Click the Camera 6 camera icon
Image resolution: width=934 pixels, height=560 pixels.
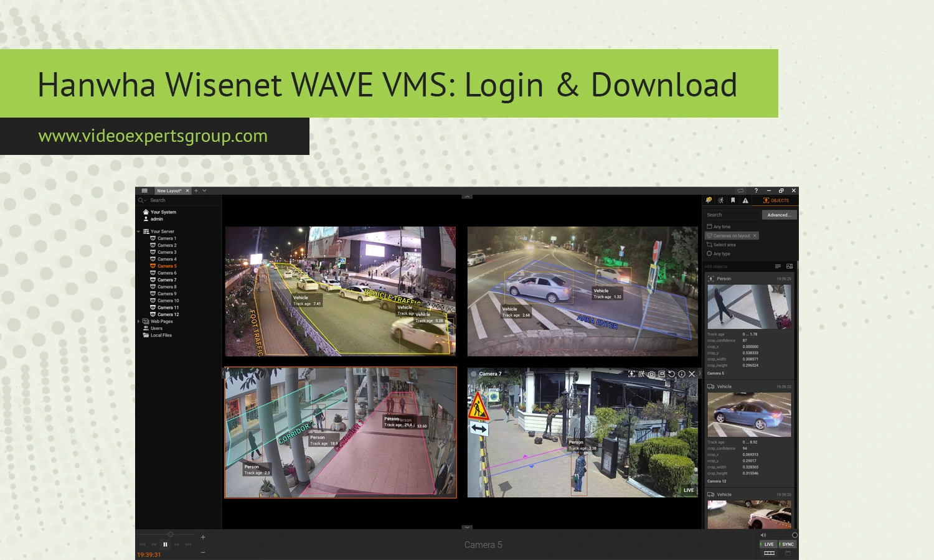coord(153,273)
